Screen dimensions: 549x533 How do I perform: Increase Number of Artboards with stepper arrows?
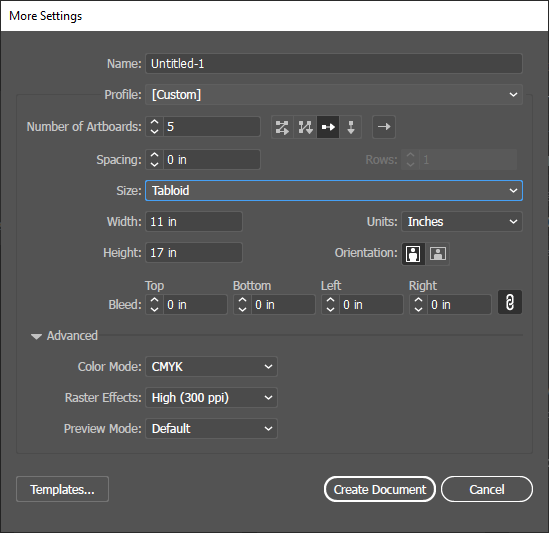[154, 122]
